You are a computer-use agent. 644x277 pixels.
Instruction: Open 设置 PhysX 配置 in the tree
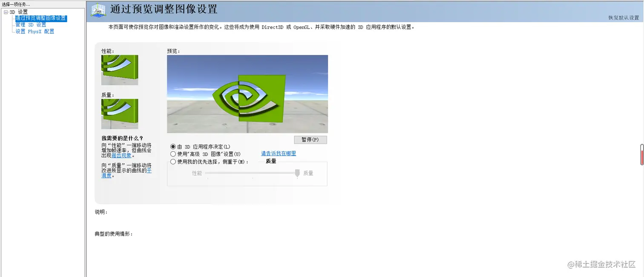[x=35, y=31]
